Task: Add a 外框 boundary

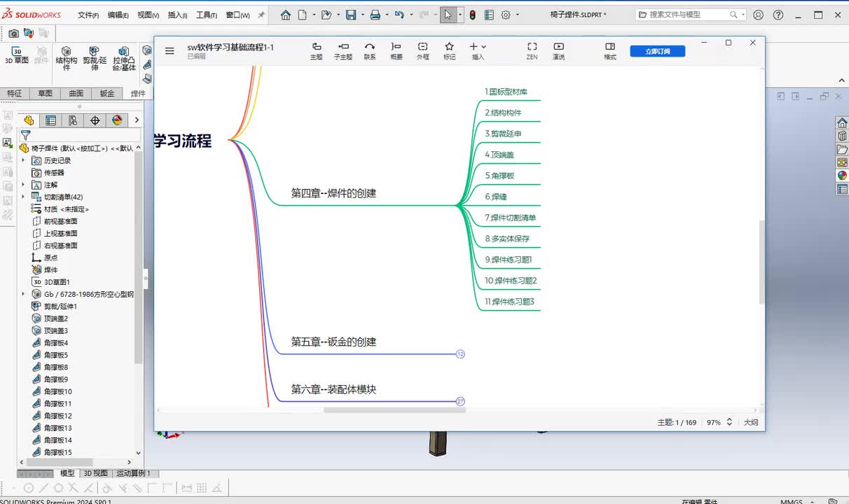Action: (x=423, y=51)
